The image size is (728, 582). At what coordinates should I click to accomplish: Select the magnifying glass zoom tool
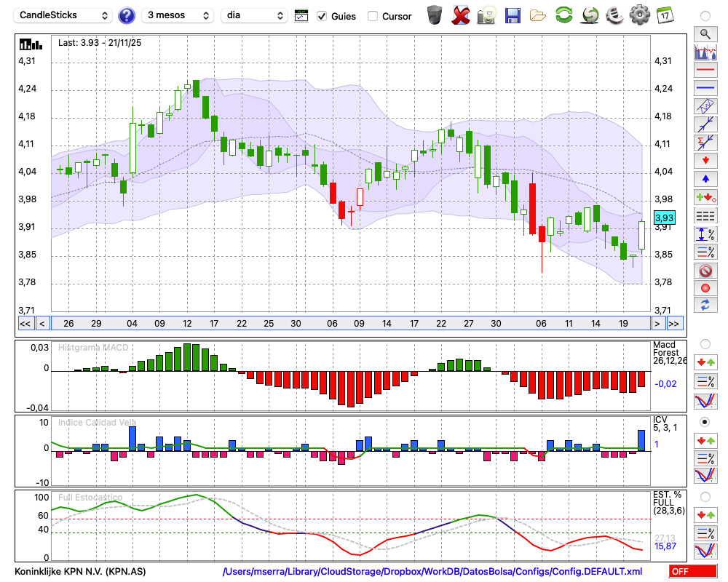tap(705, 34)
